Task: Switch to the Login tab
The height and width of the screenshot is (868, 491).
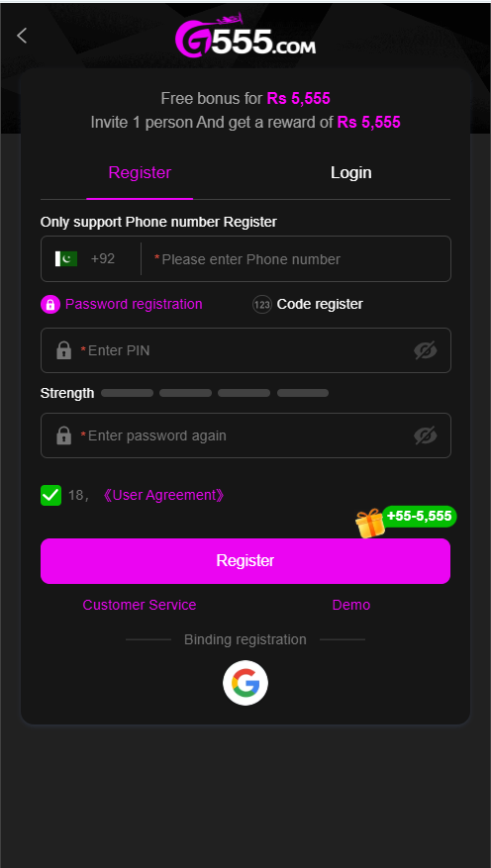Action: click(x=351, y=173)
